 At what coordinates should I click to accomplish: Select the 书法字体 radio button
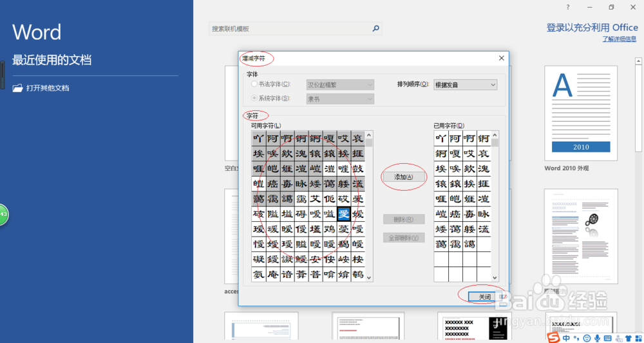tap(254, 84)
